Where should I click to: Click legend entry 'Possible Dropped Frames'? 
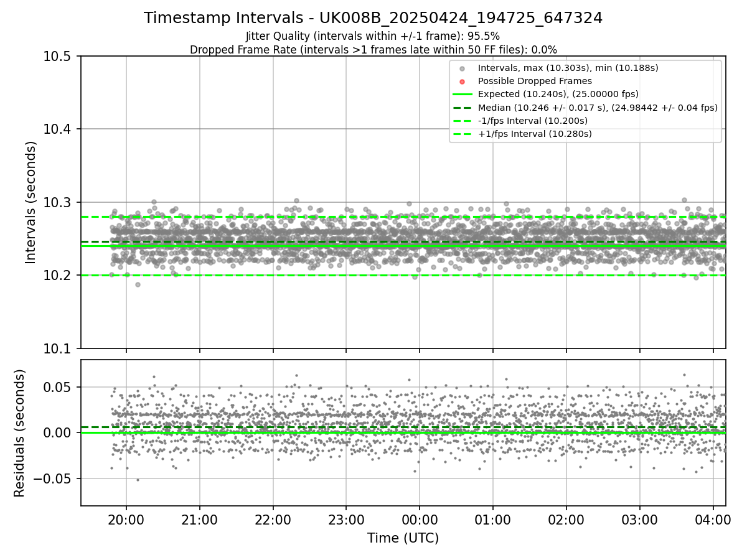tap(535, 81)
